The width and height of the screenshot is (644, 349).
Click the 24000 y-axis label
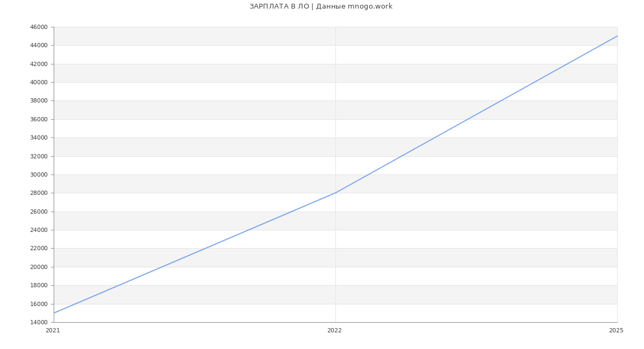click(39, 230)
